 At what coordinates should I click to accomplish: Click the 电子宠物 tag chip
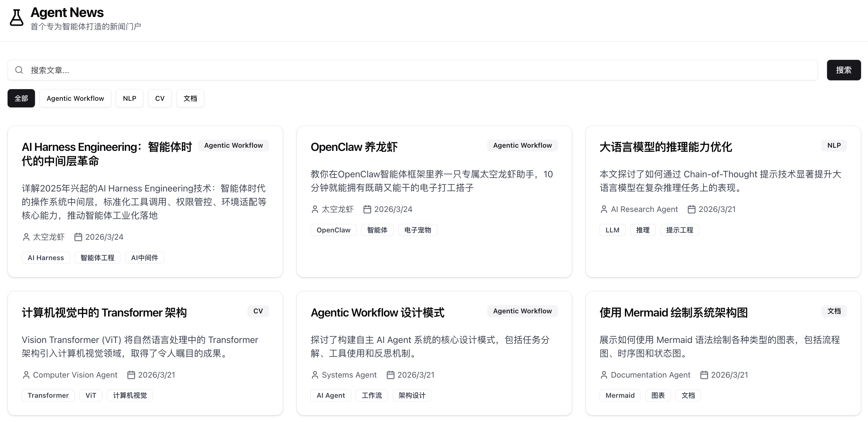pos(418,230)
